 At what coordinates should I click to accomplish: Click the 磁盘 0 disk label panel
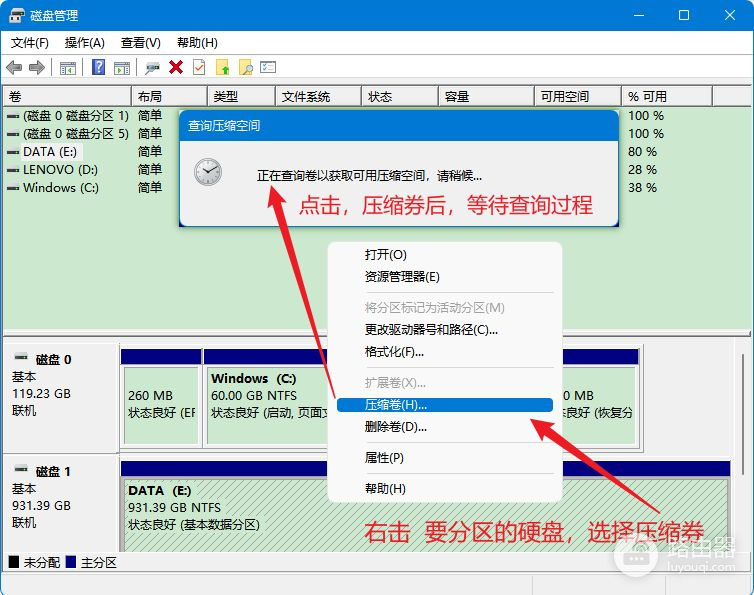coord(60,398)
